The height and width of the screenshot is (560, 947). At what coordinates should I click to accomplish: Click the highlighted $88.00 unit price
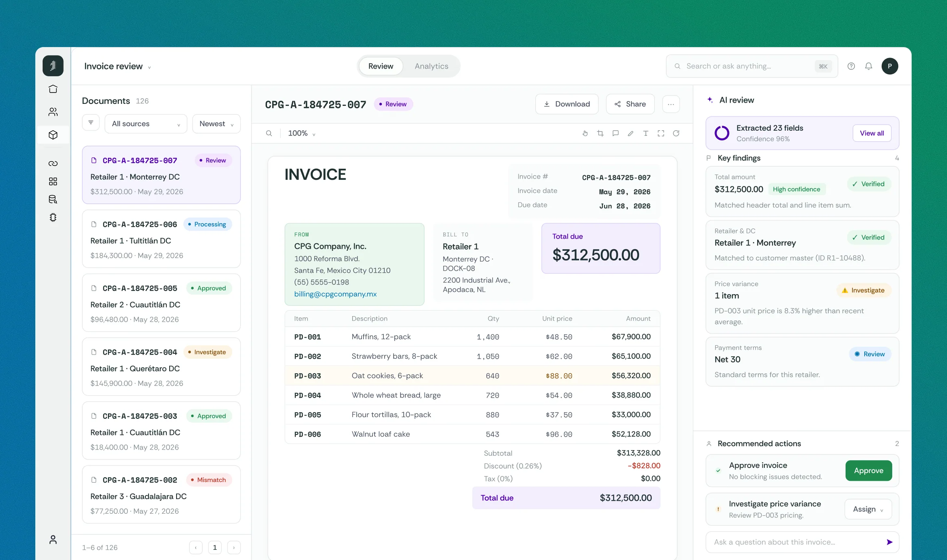tap(559, 376)
